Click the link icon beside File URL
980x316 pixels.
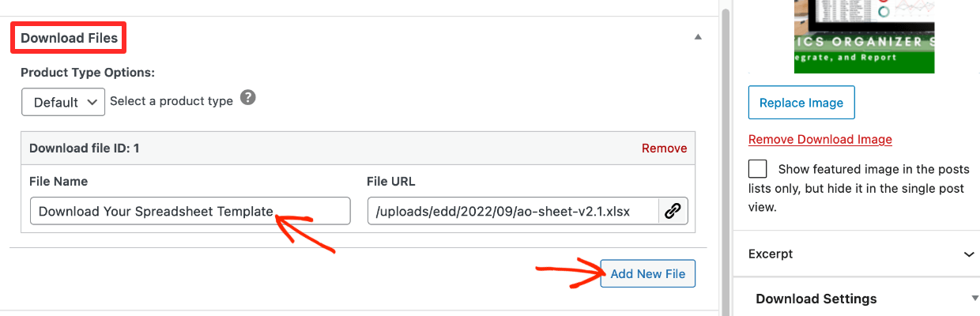point(673,211)
